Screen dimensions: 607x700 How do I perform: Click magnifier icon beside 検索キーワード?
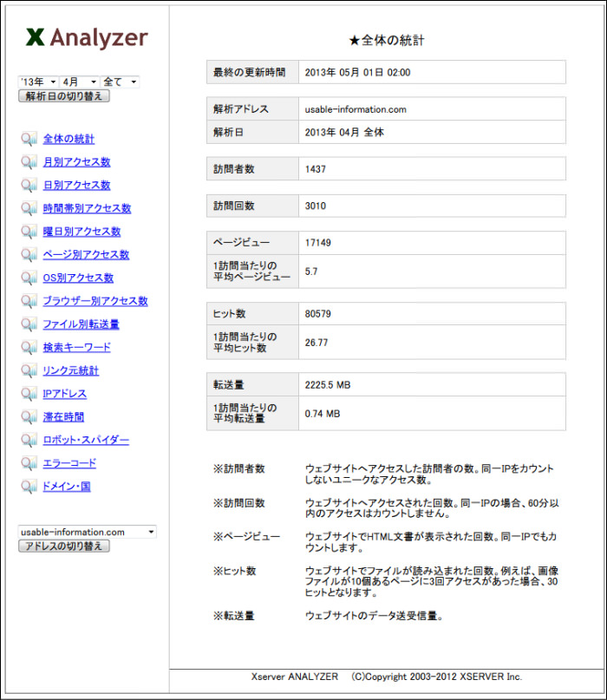pyautogui.click(x=29, y=348)
